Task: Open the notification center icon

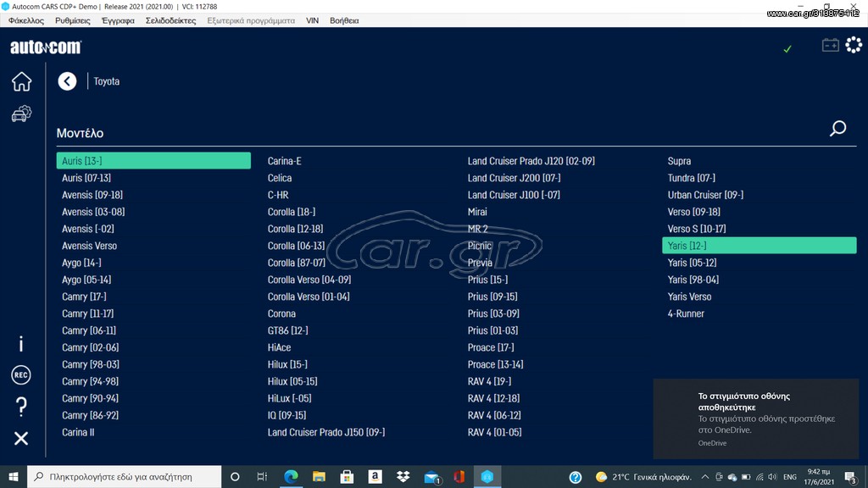Action: tap(851, 476)
